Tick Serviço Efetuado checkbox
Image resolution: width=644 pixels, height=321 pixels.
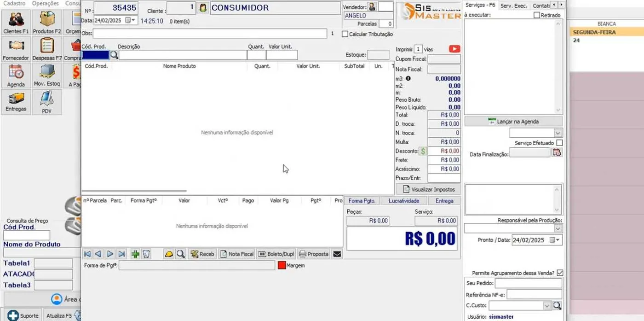[559, 143]
